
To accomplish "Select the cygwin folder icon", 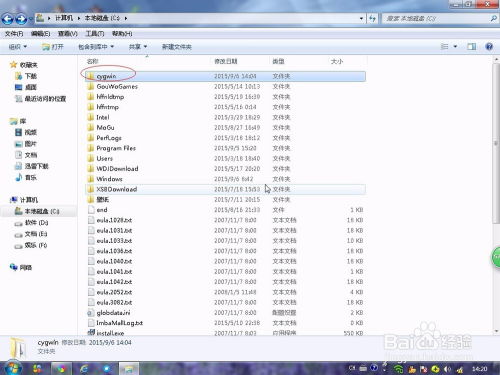I will [x=91, y=76].
